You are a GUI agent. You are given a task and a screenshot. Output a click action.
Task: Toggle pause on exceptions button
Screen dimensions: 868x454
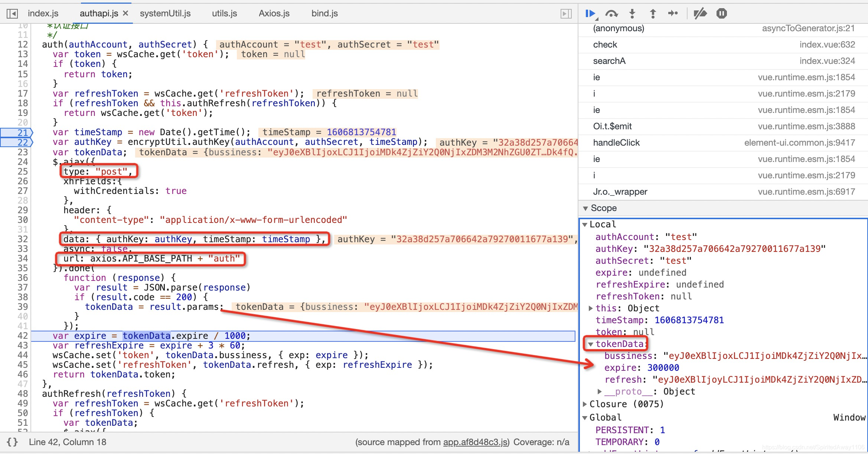721,14
